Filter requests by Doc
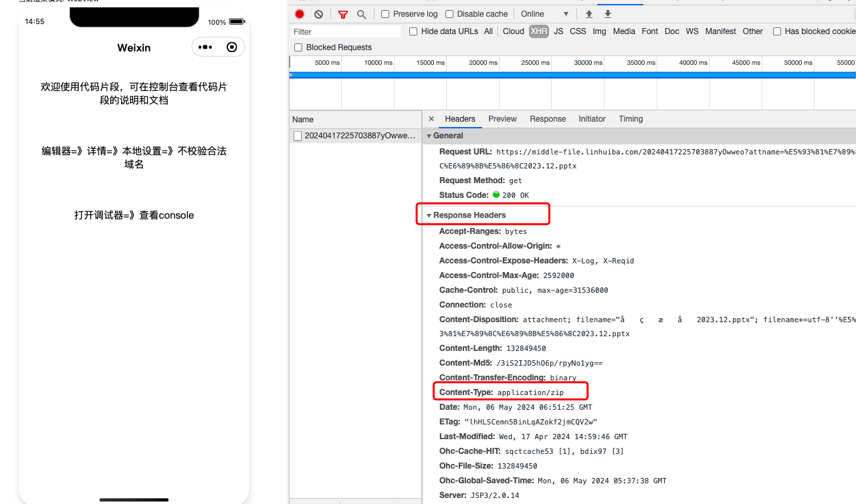856x504 pixels. pyautogui.click(x=672, y=31)
